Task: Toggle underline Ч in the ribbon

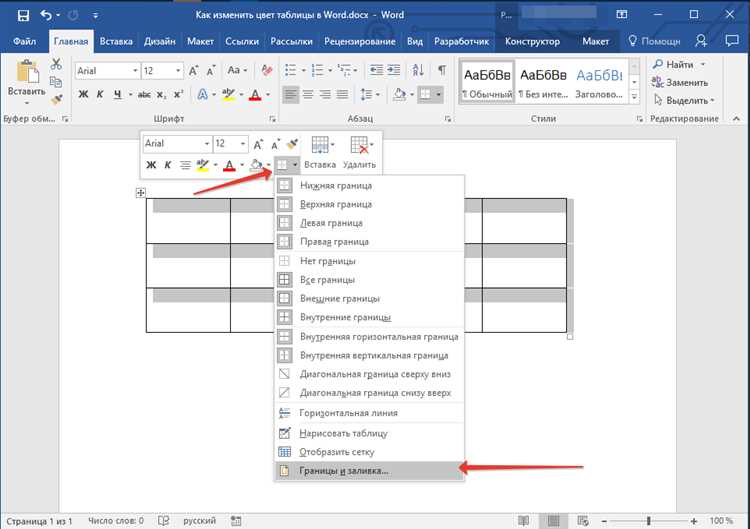Action: coord(117,95)
